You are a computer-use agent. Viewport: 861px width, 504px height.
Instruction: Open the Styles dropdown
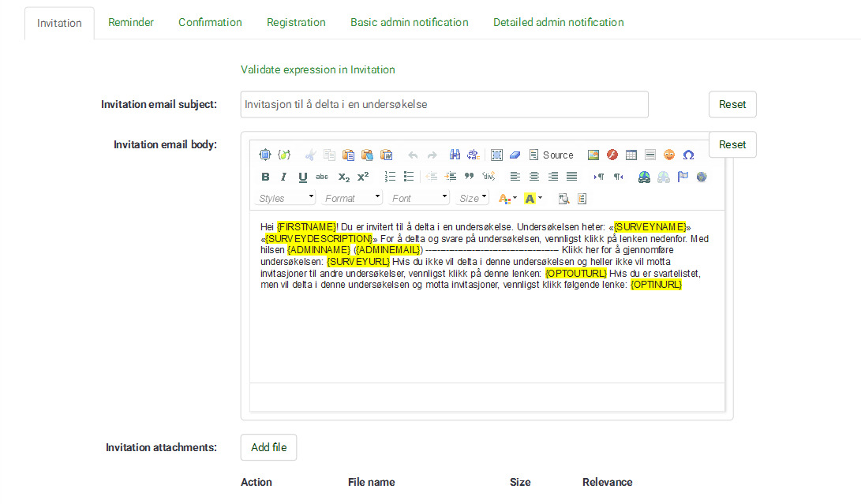point(286,198)
